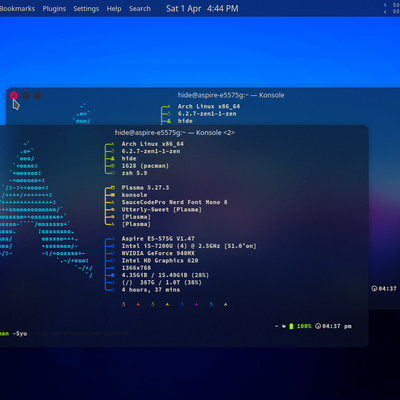The width and height of the screenshot is (400, 400).
Task: Click the 04:37 pm time in Konsole <2>
Action: [337, 326]
